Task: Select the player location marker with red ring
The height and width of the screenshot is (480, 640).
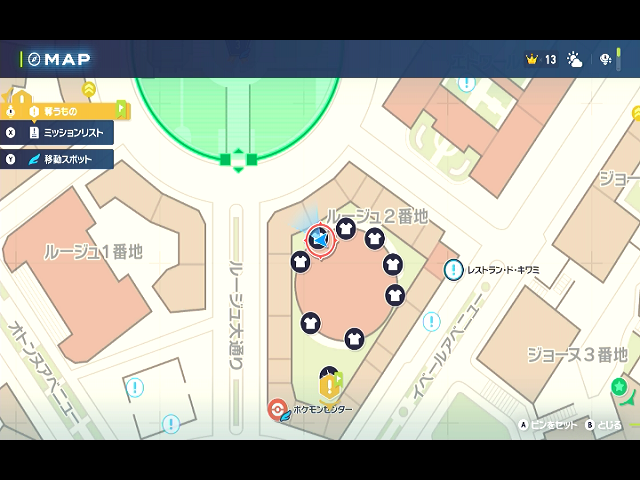Action: [319, 240]
